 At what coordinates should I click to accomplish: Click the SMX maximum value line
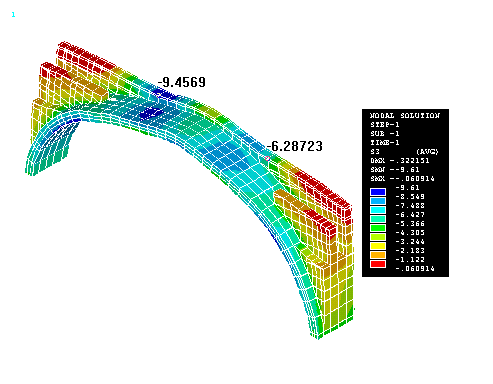coord(402,178)
